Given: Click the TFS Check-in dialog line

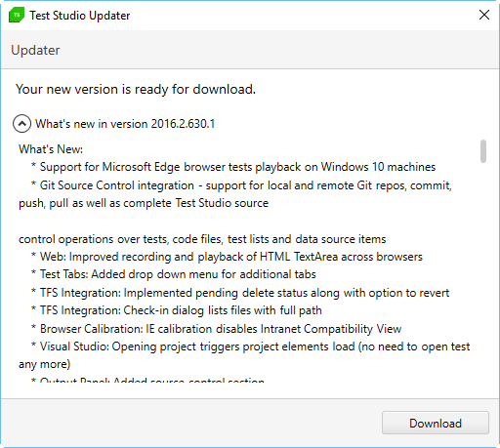Looking at the screenshot, I should pos(177,310).
